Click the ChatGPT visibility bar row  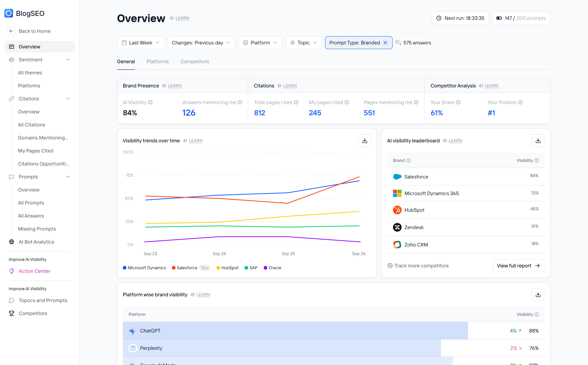[295, 331]
